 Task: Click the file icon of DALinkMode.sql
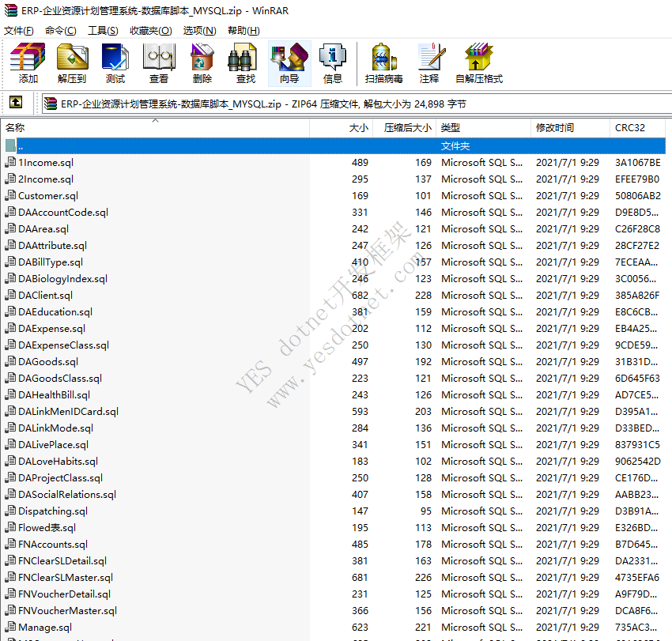pos(9,428)
